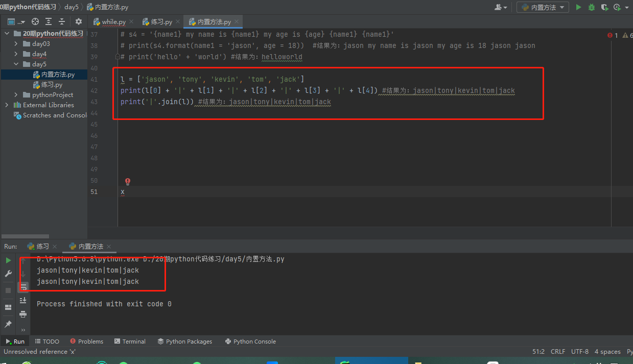Click the 51:2 cursor position in status bar
This screenshot has width=633, height=364.
pos(538,352)
